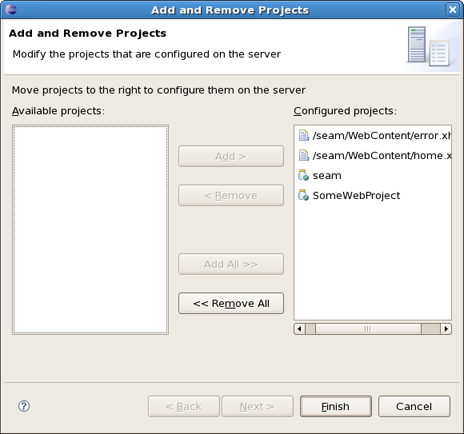Click the seam project icon

tap(303, 175)
